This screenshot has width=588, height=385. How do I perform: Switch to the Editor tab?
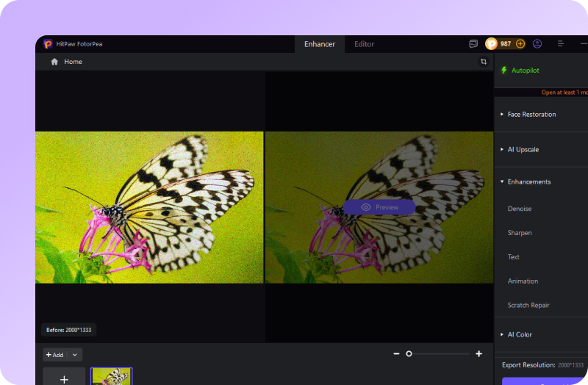364,44
